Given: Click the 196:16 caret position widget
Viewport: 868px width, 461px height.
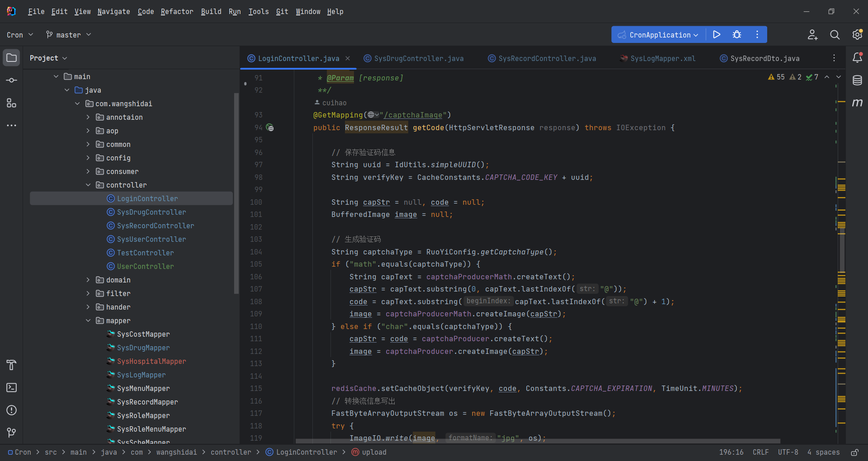Looking at the screenshot, I should pyautogui.click(x=731, y=452).
